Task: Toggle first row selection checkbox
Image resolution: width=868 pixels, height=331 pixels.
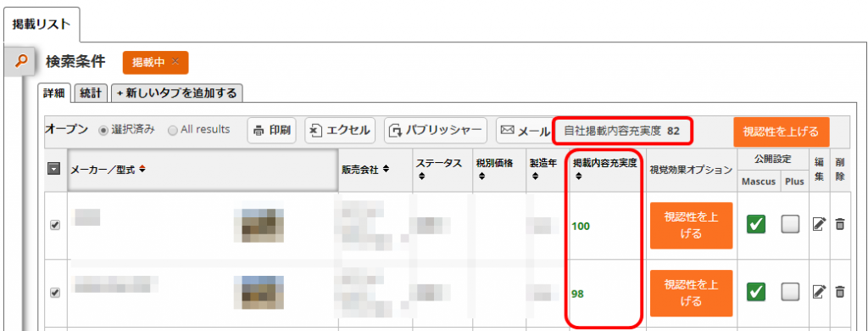Action: 55,225
